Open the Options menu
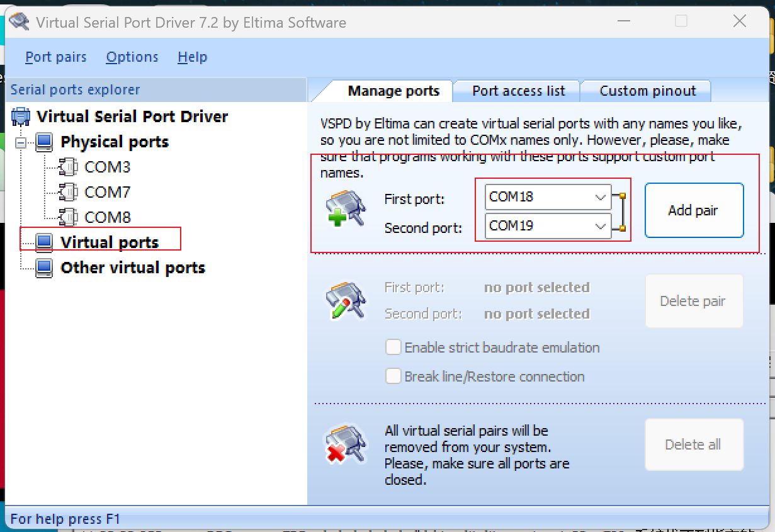 [132, 57]
